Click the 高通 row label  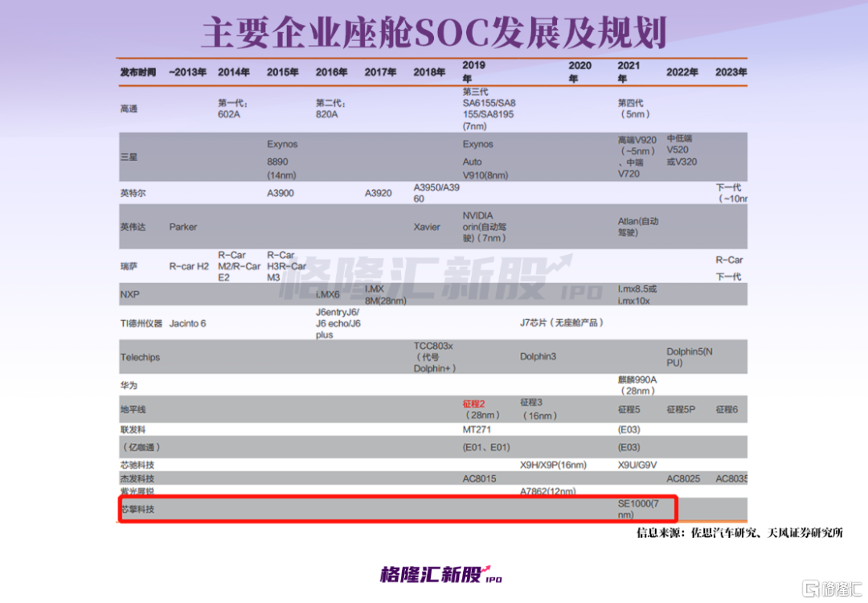[x=129, y=109]
